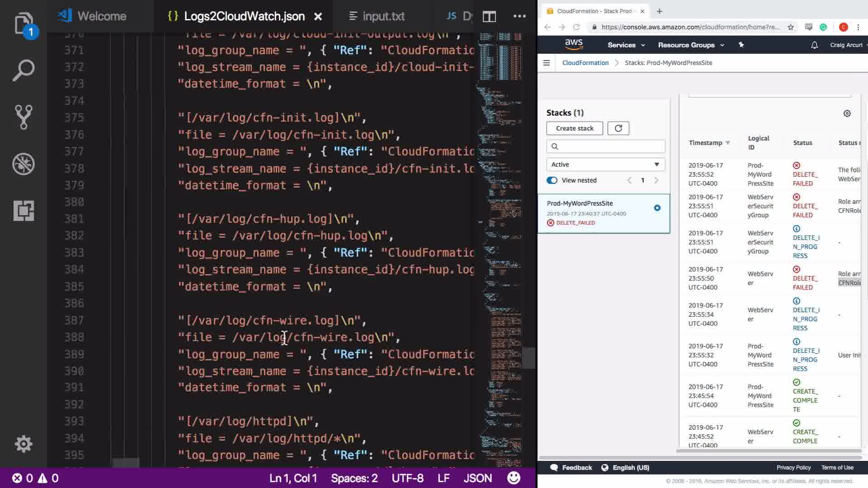This screenshot has width=868, height=488.
Task: Open the Search view in activity bar
Action: coord(24,70)
